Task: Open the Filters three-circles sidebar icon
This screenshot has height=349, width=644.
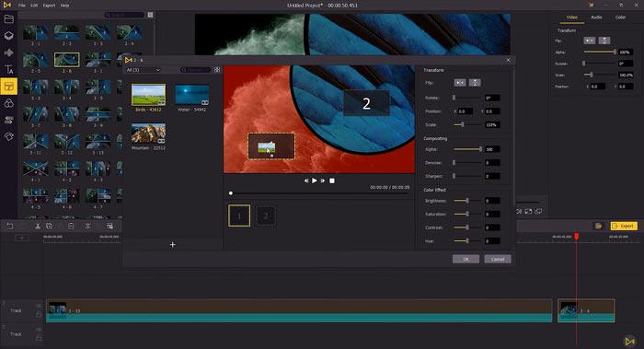Action: tap(8, 103)
